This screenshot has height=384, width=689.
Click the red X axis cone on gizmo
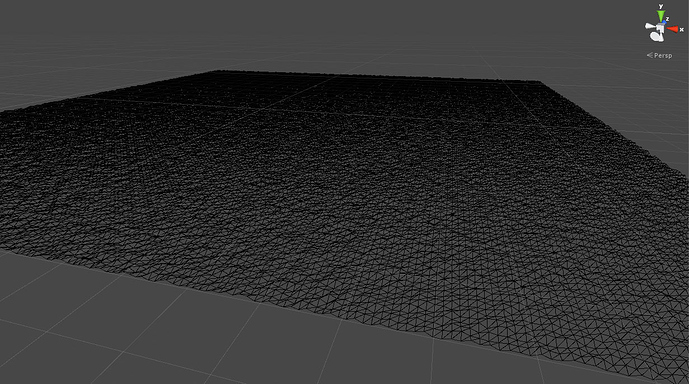[x=673, y=29]
